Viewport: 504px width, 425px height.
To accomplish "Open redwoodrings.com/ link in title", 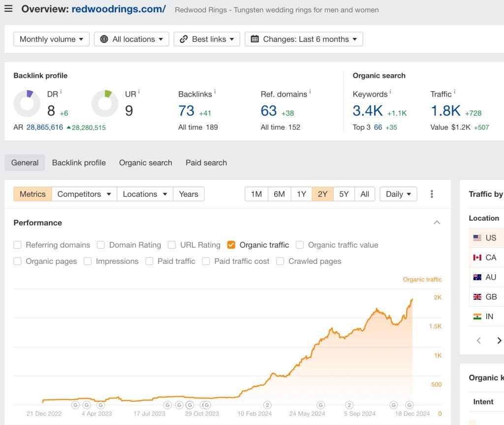I will [x=119, y=9].
